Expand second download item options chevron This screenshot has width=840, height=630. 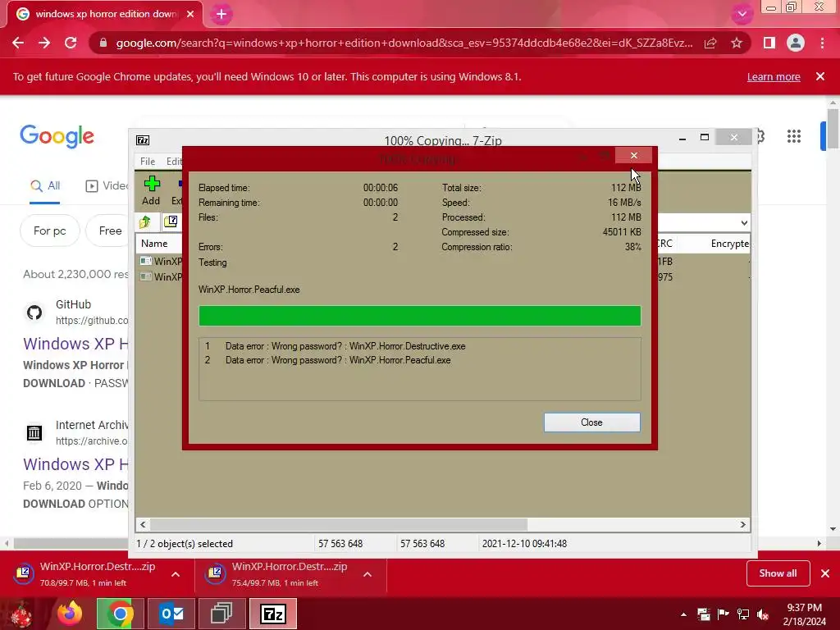[x=367, y=574]
